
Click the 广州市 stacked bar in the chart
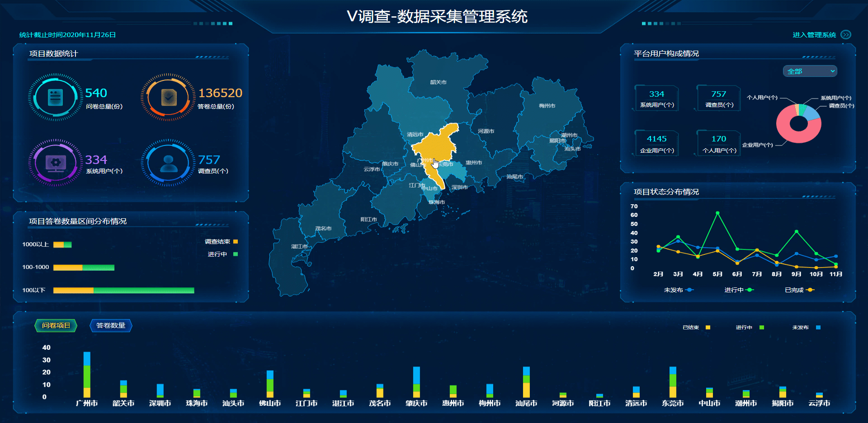(87, 375)
